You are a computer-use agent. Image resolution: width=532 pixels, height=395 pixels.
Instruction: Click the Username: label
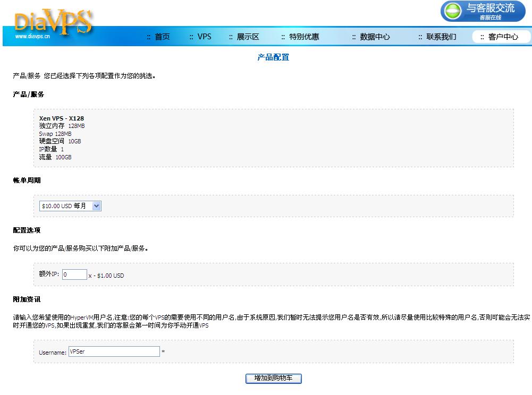click(53, 353)
